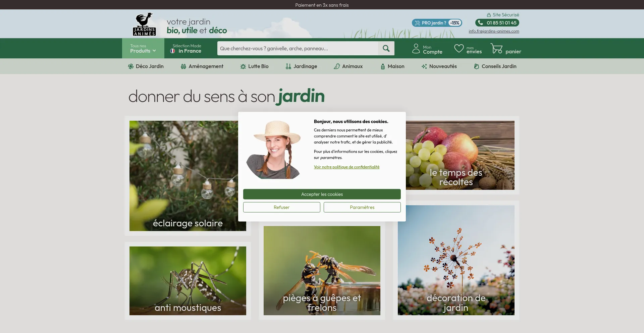Follow the privacy policy link

[346, 167]
